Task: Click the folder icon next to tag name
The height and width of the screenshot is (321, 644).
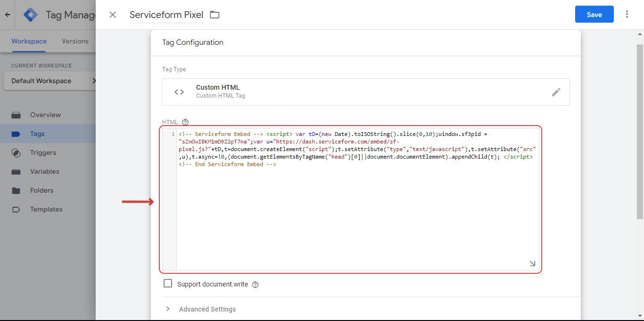Action: 215,15
